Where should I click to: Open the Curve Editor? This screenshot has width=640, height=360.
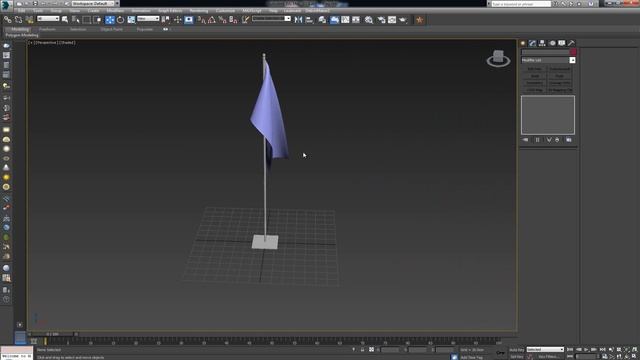click(345, 20)
